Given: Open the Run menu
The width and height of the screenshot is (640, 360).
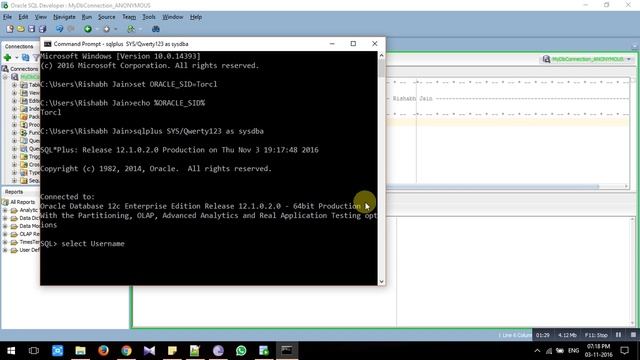Looking at the screenshot, I should click(x=87, y=17).
